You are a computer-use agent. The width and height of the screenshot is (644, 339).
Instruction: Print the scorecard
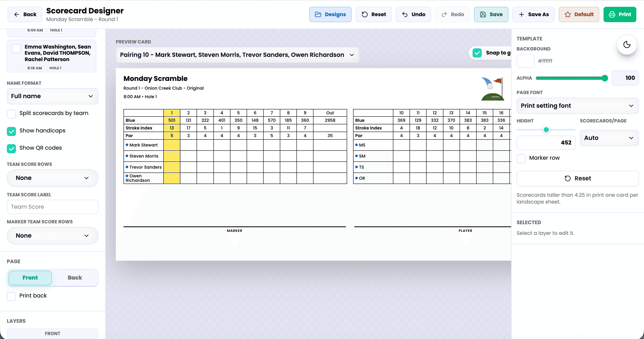point(620,14)
